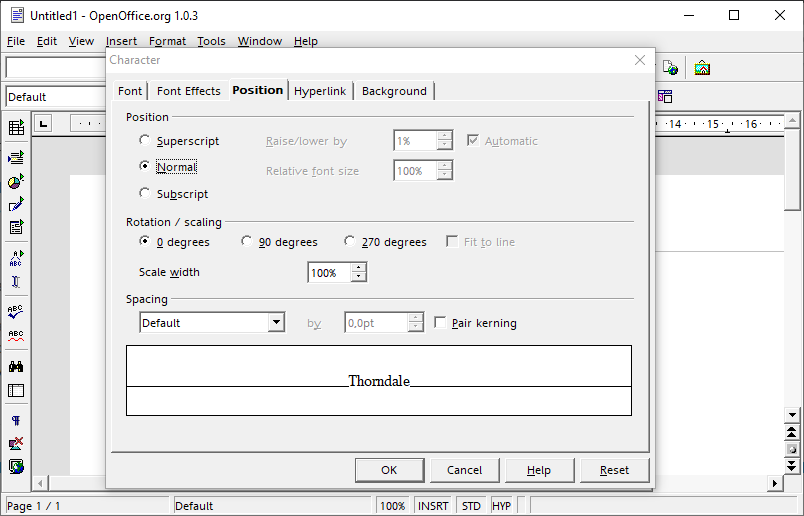Switch to the Font Effects tab

189,91
